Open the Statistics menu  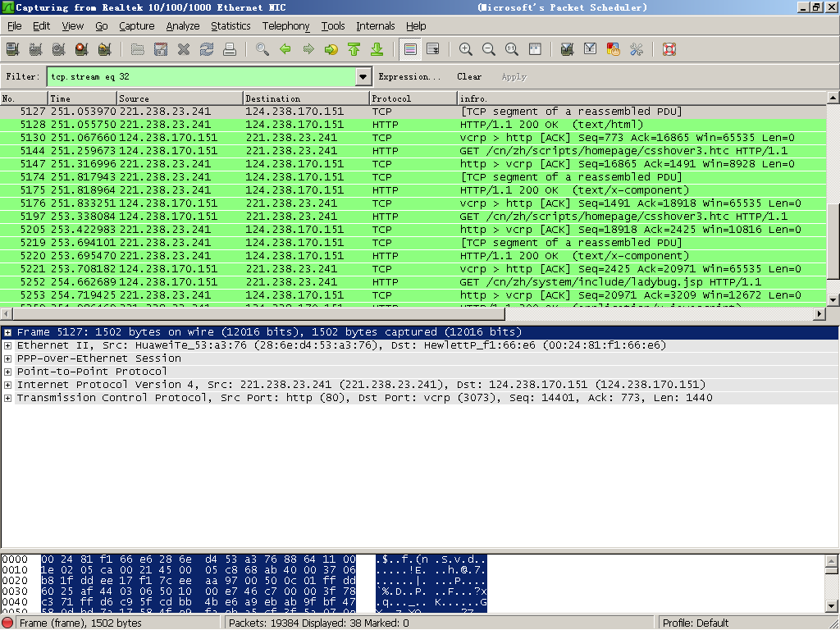[231, 25]
